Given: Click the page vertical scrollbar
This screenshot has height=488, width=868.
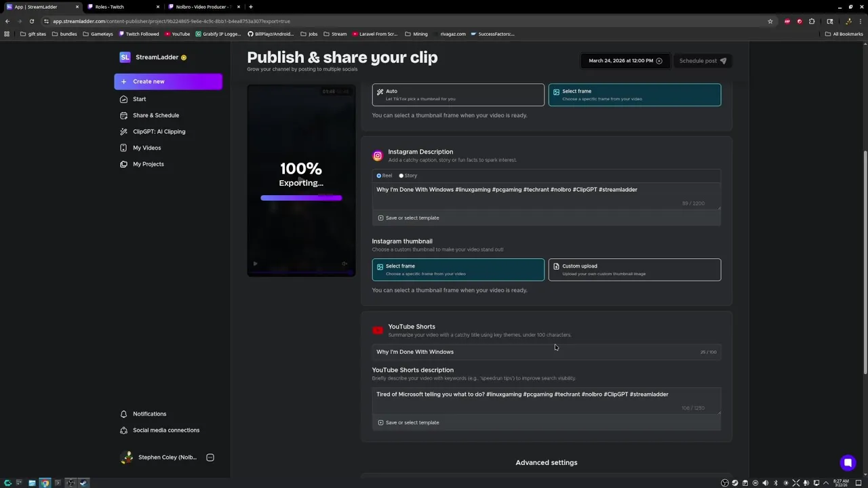Looking at the screenshot, I should click(x=865, y=261).
